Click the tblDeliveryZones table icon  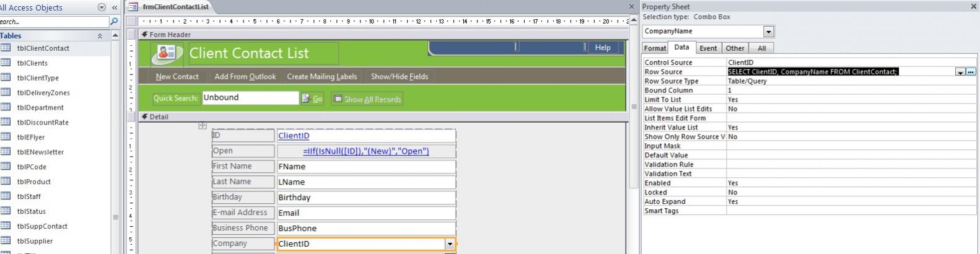6,92
